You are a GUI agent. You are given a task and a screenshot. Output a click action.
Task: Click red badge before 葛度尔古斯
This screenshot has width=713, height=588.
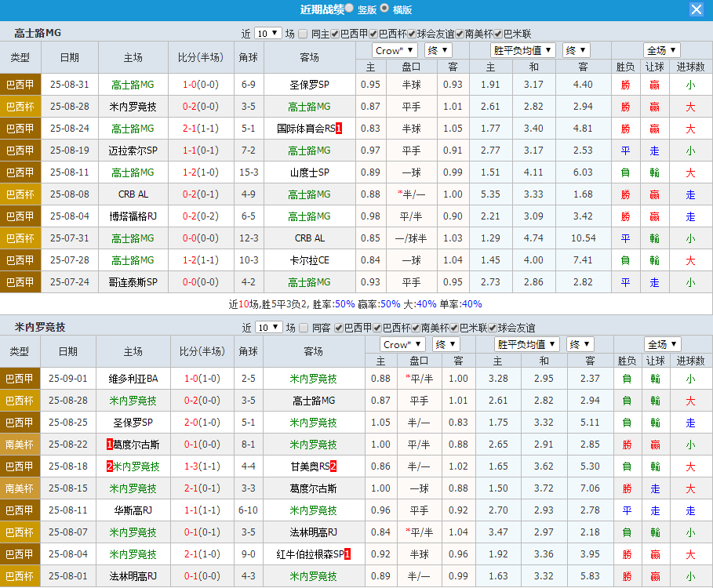(x=111, y=445)
